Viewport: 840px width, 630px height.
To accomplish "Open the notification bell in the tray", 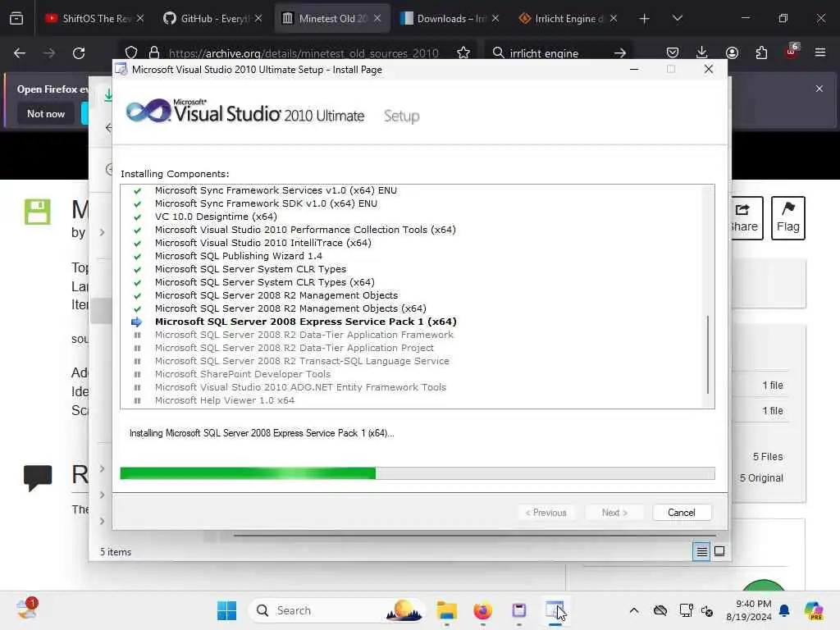I will tap(784, 610).
